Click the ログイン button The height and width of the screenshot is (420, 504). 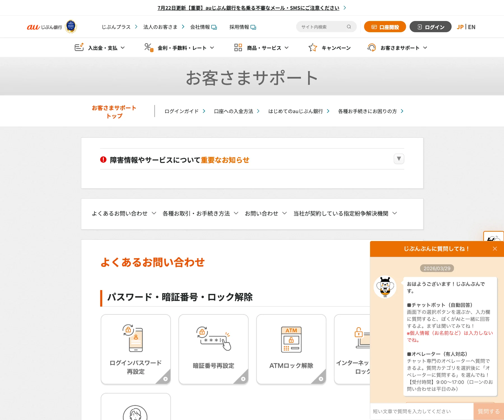point(430,27)
